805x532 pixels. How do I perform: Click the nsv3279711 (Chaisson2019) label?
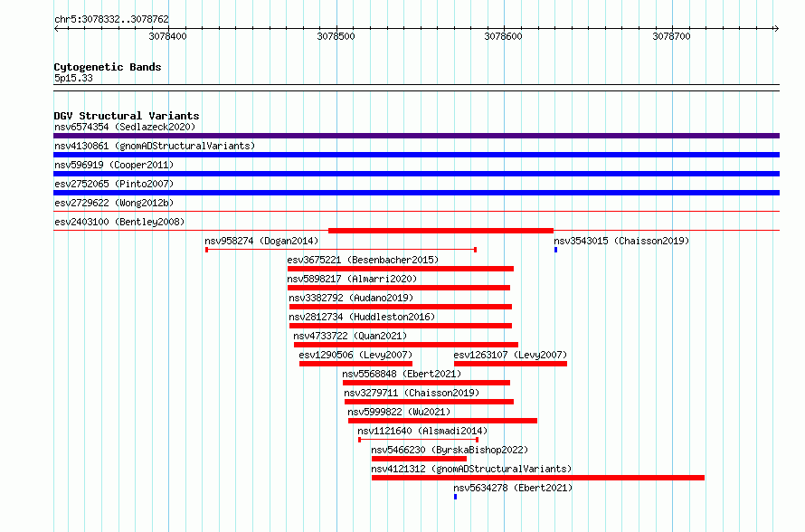point(412,393)
